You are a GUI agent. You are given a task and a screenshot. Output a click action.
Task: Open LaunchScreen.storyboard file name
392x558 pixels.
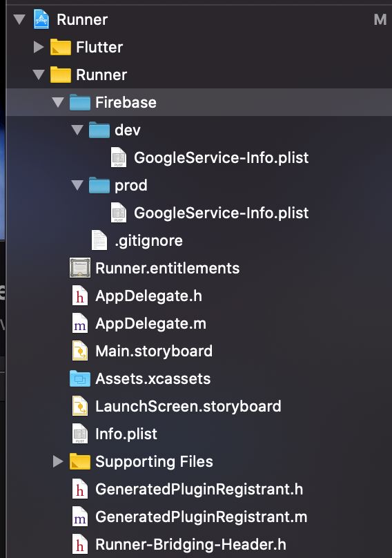pos(188,407)
